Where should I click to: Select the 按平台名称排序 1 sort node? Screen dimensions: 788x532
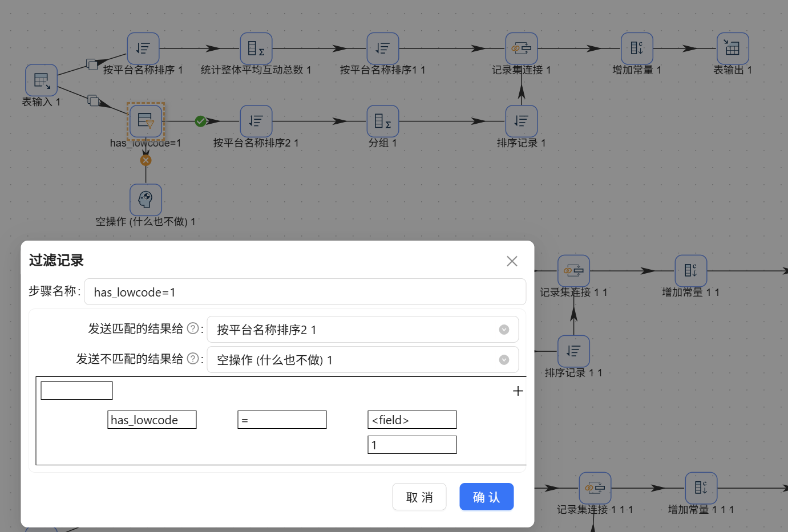pos(143,48)
